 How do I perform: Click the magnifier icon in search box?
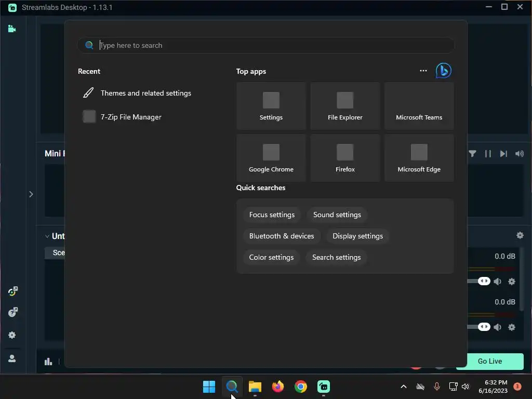[89, 45]
